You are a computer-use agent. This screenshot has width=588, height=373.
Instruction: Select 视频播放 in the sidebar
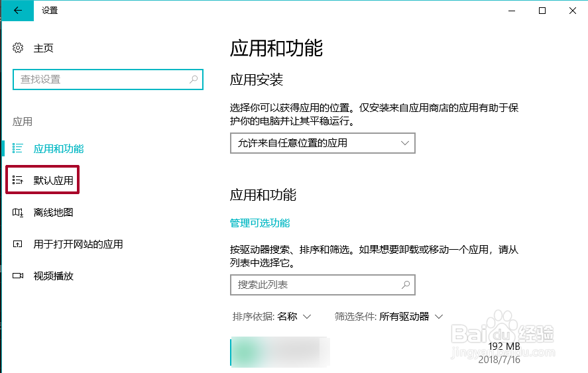click(x=53, y=276)
